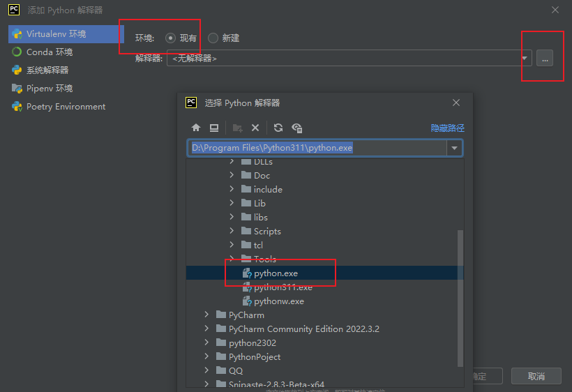Jump to desktop directory in file chooser
572x392 pixels.
coord(214,128)
